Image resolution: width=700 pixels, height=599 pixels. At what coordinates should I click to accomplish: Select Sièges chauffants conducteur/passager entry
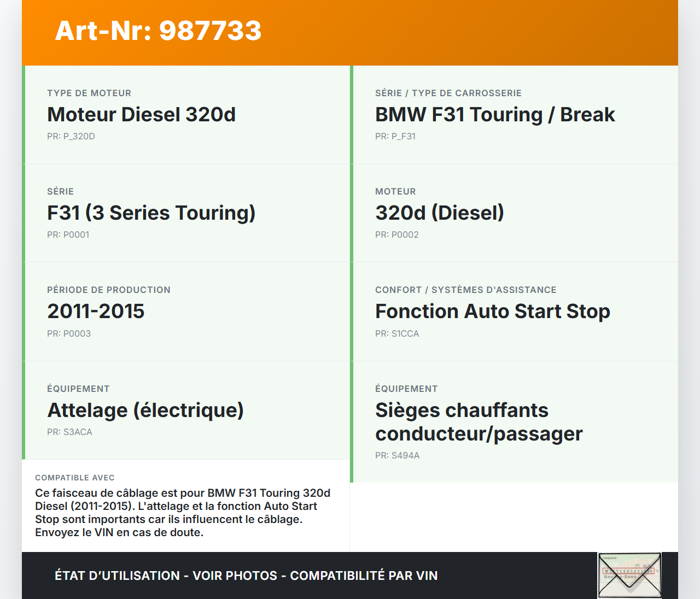479,422
